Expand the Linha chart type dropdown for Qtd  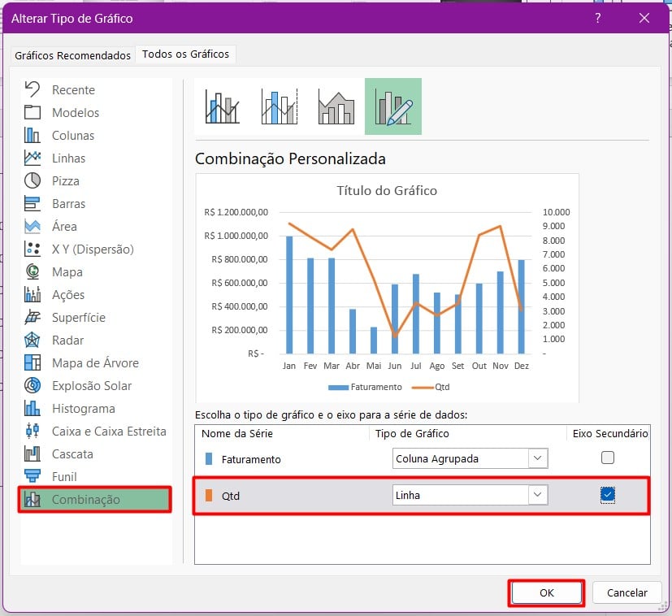coord(538,495)
